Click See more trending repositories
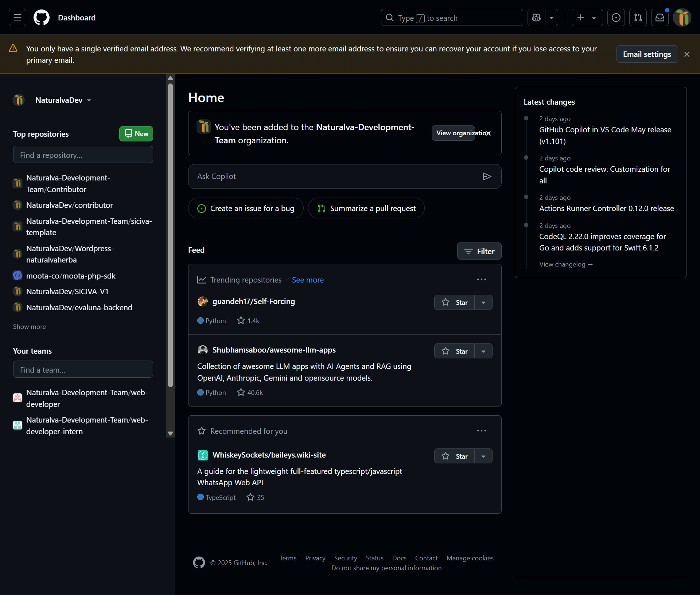The image size is (700, 595). [308, 280]
